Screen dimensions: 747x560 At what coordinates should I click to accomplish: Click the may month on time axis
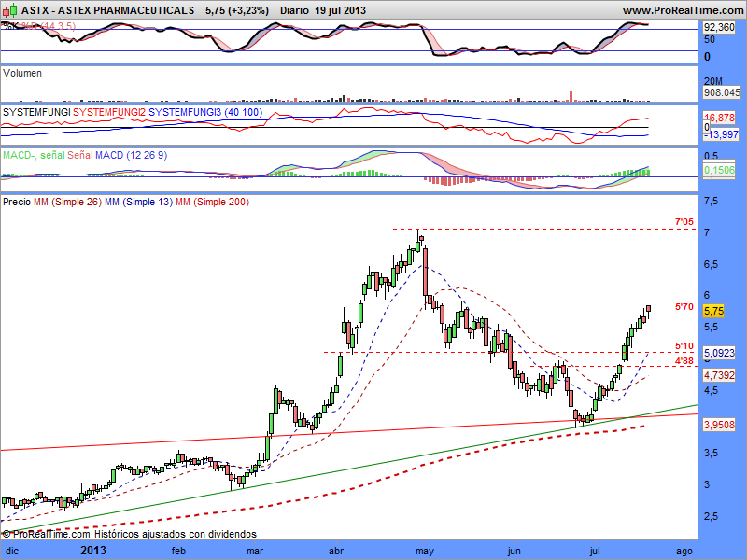(x=425, y=551)
